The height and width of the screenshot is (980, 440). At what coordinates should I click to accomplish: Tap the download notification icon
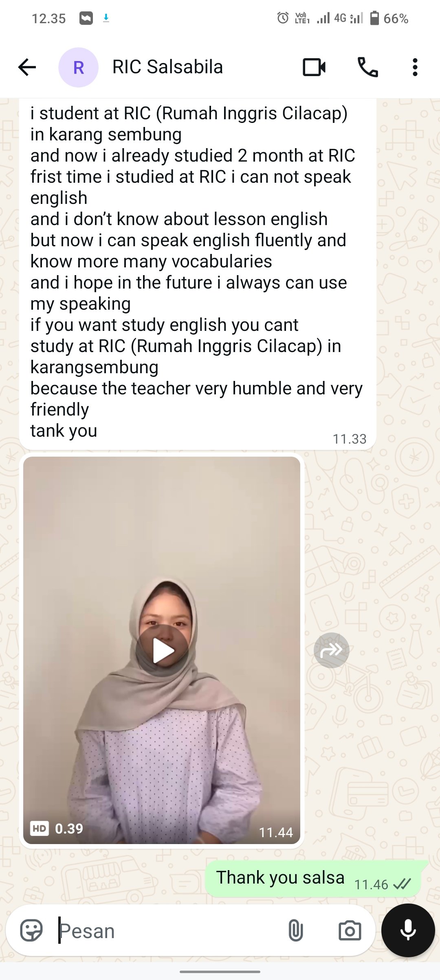[106, 18]
